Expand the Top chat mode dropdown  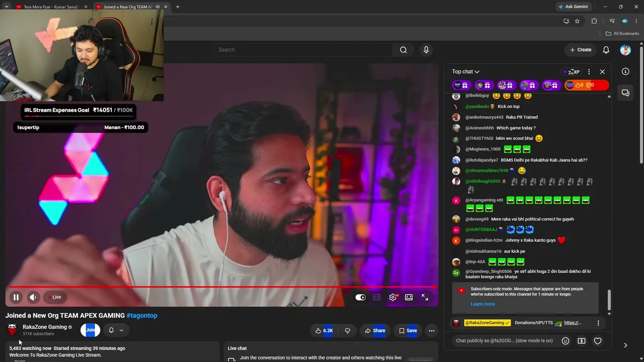click(x=465, y=72)
